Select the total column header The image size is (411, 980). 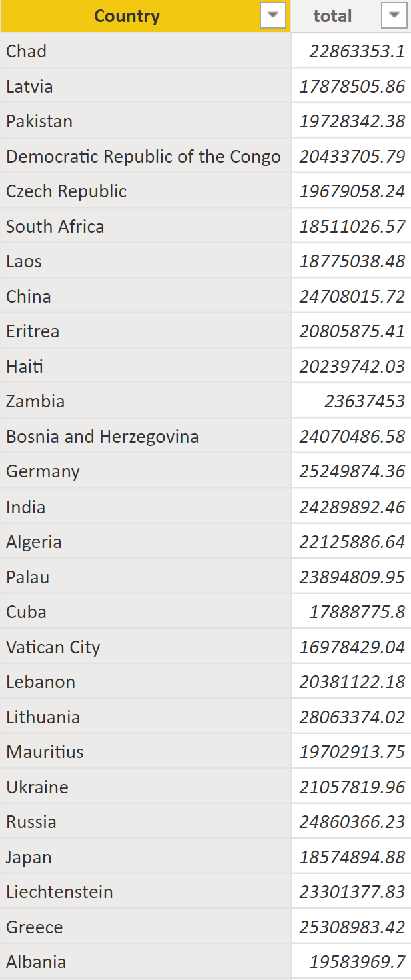coord(332,16)
